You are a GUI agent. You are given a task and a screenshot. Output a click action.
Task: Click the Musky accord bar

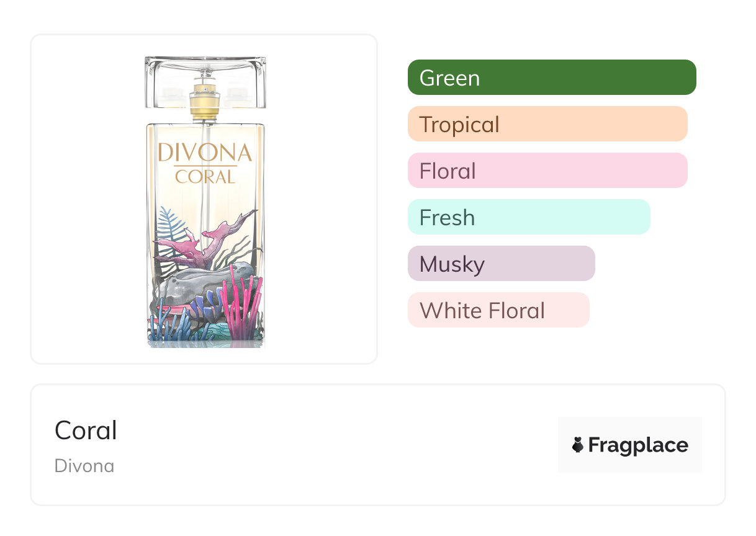point(501,264)
